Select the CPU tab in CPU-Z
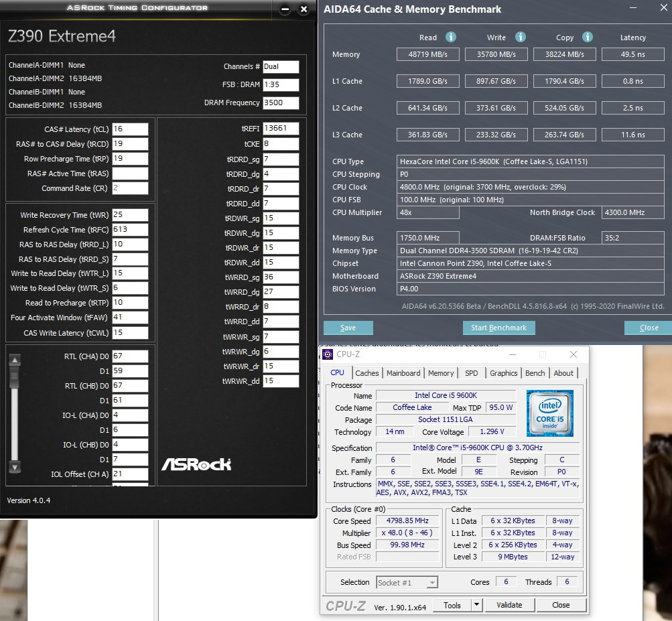The image size is (672, 621). pyautogui.click(x=337, y=372)
